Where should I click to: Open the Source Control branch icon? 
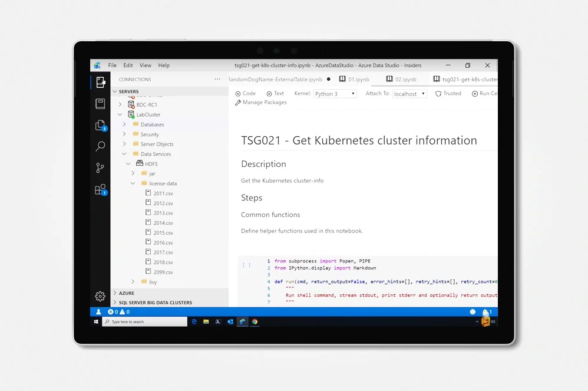[100, 167]
